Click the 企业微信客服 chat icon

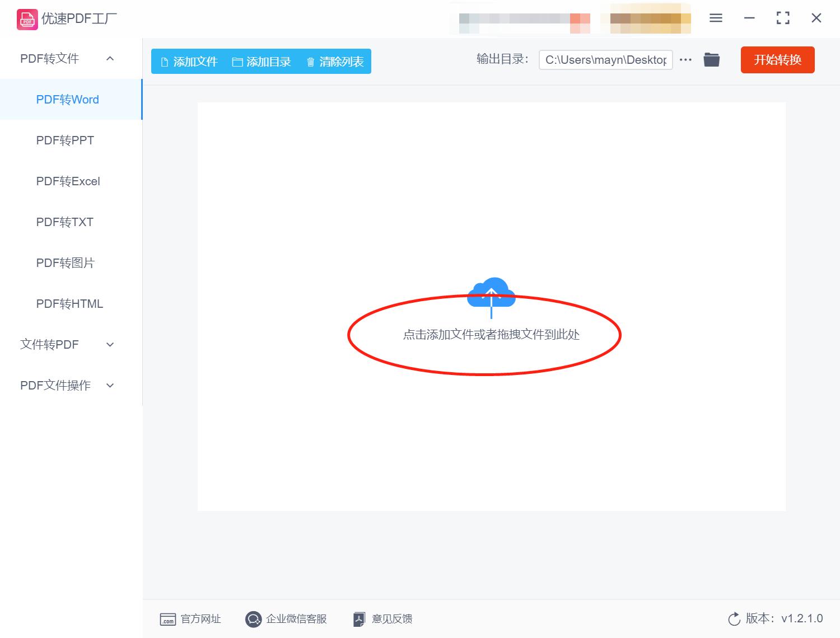tap(253, 619)
